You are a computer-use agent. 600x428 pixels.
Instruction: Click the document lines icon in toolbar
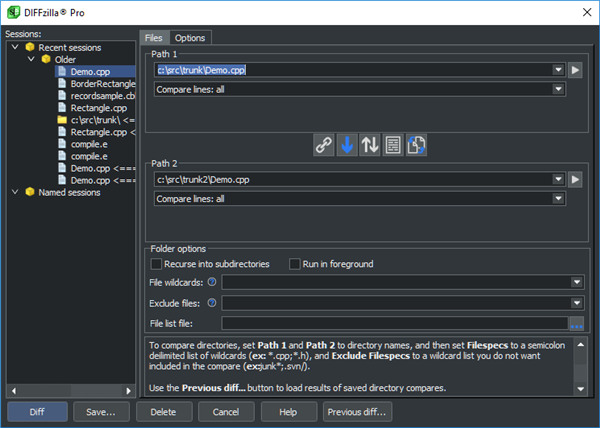(x=394, y=145)
